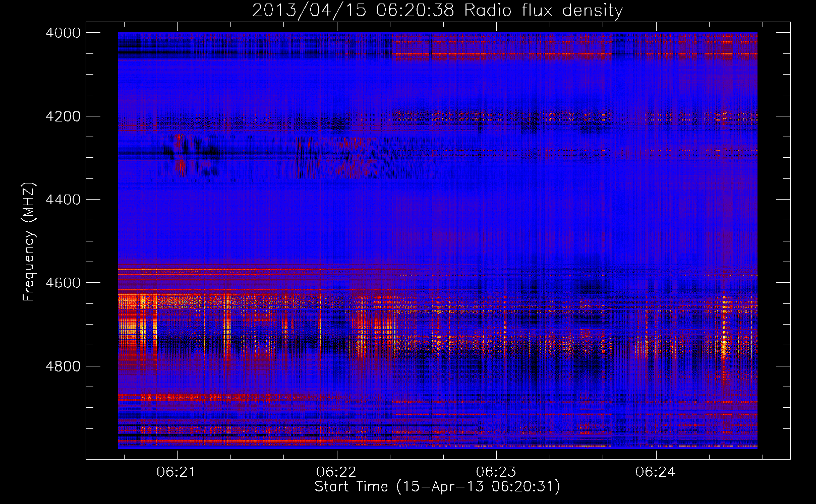Click the 4800 frequency axis label
Viewport: 816px width, 504px height.
(63, 366)
